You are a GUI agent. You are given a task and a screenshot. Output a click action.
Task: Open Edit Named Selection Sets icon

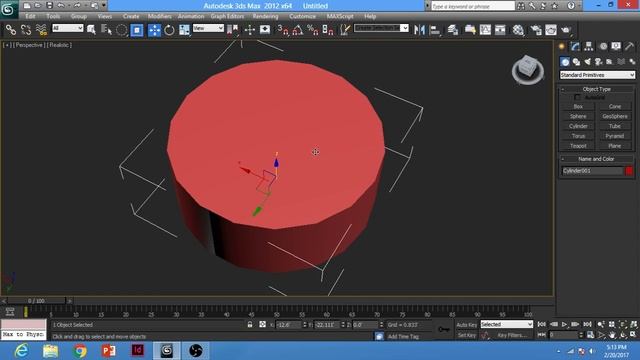click(x=345, y=30)
